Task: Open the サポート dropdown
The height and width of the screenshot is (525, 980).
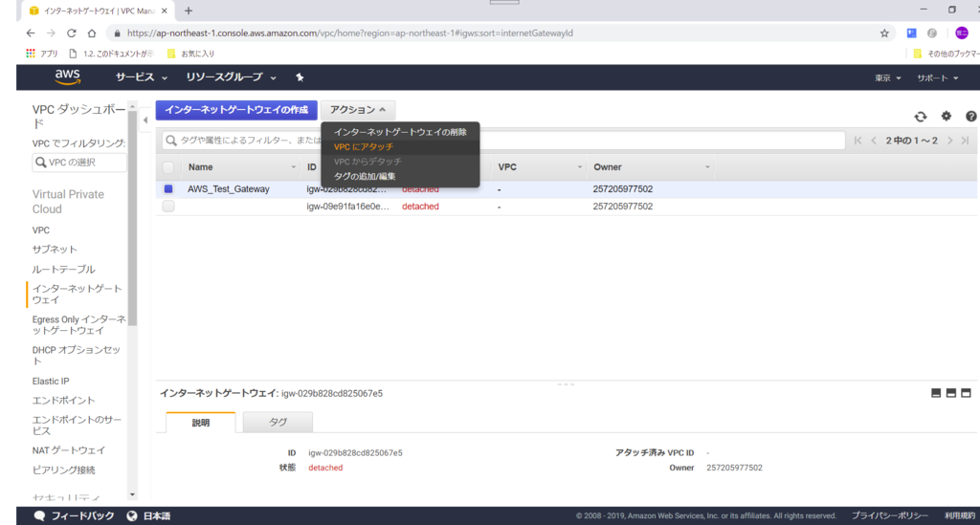Action: point(938,78)
